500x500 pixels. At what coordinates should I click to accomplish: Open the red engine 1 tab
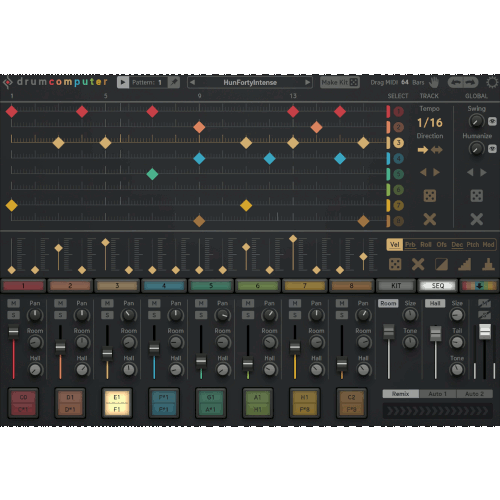pos(23,286)
